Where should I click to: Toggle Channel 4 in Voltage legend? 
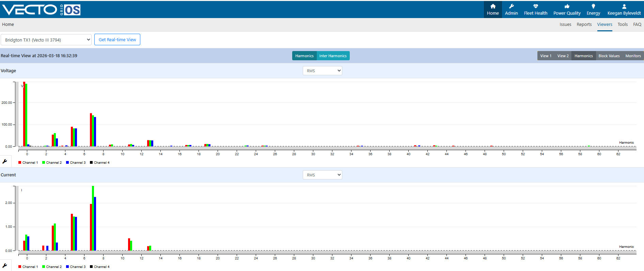click(x=100, y=163)
